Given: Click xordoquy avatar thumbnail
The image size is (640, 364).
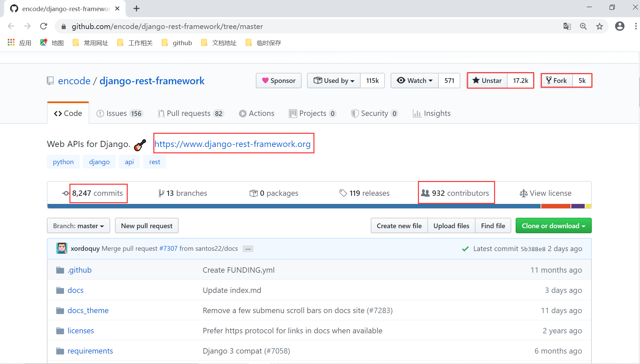Looking at the screenshot, I should (x=62, y=248).
